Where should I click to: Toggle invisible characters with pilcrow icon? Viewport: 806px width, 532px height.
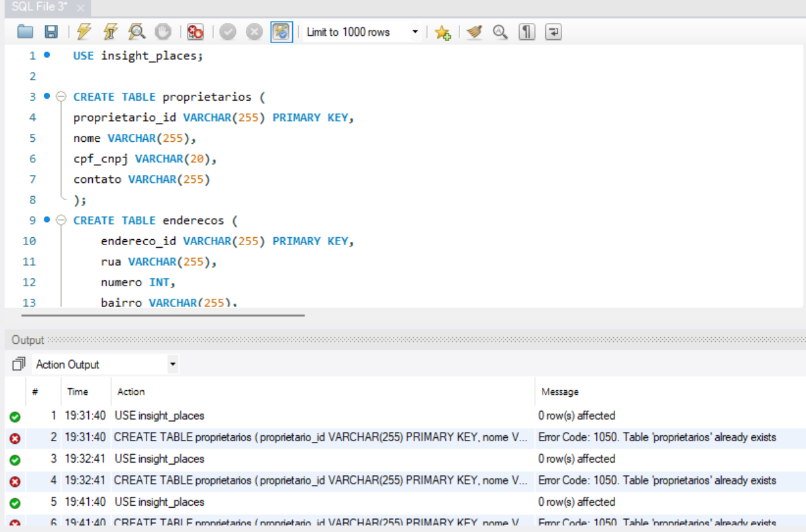[527, 32]
